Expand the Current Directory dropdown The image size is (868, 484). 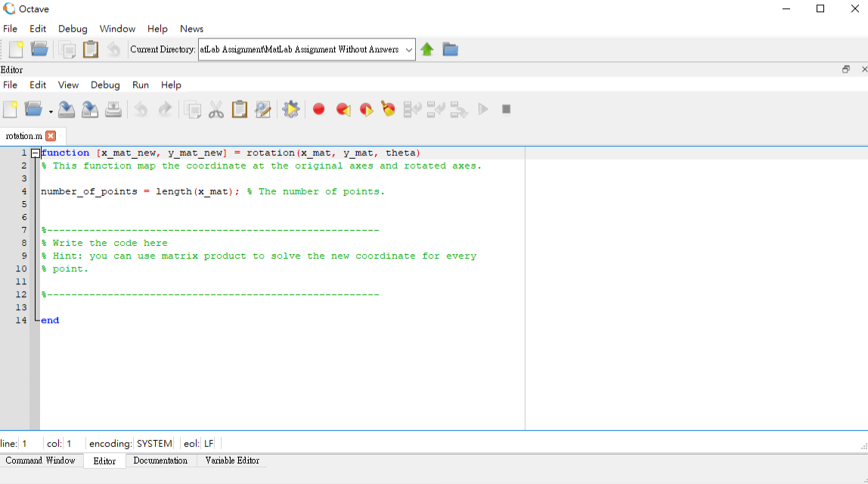[x=408, y=49]
